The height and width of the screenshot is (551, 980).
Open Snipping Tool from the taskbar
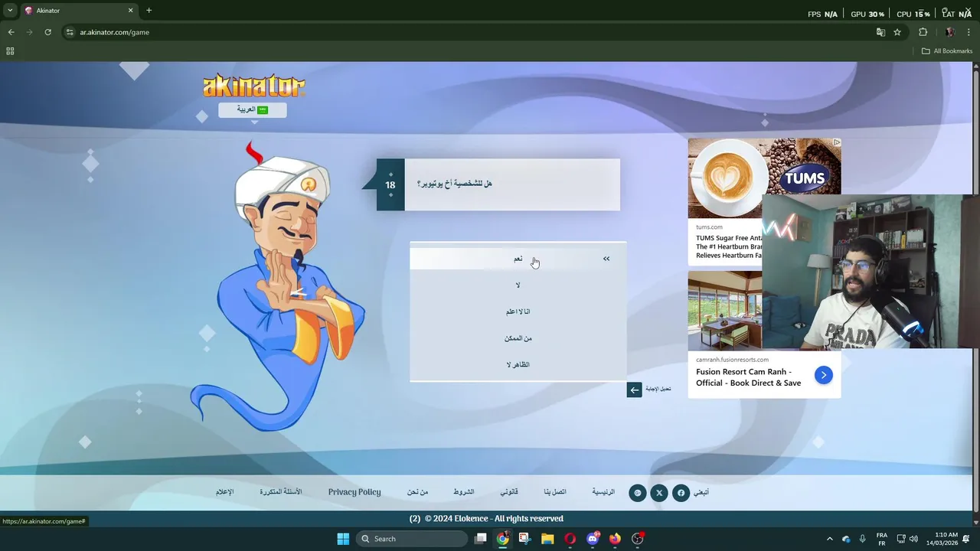pyautogui.click(x=524, y=539)
